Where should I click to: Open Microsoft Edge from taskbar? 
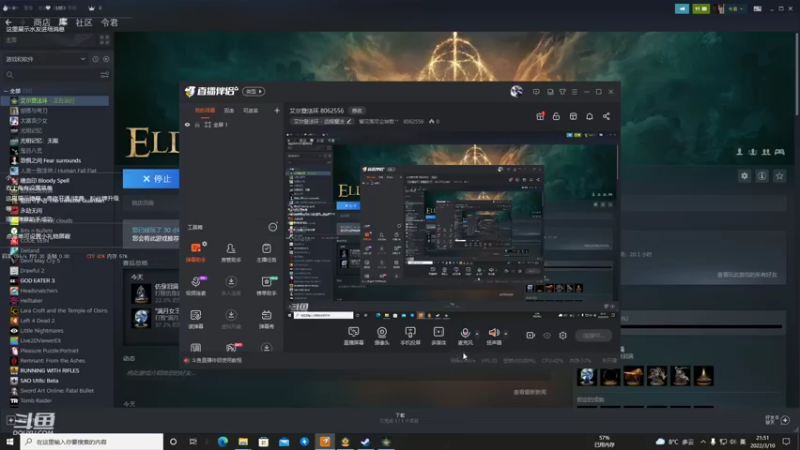tap(223, 442)
